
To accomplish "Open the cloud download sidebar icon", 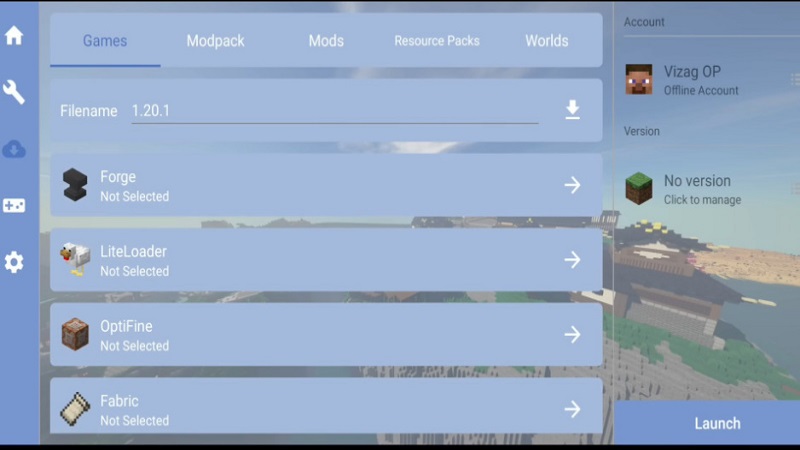I will [14, 149].
